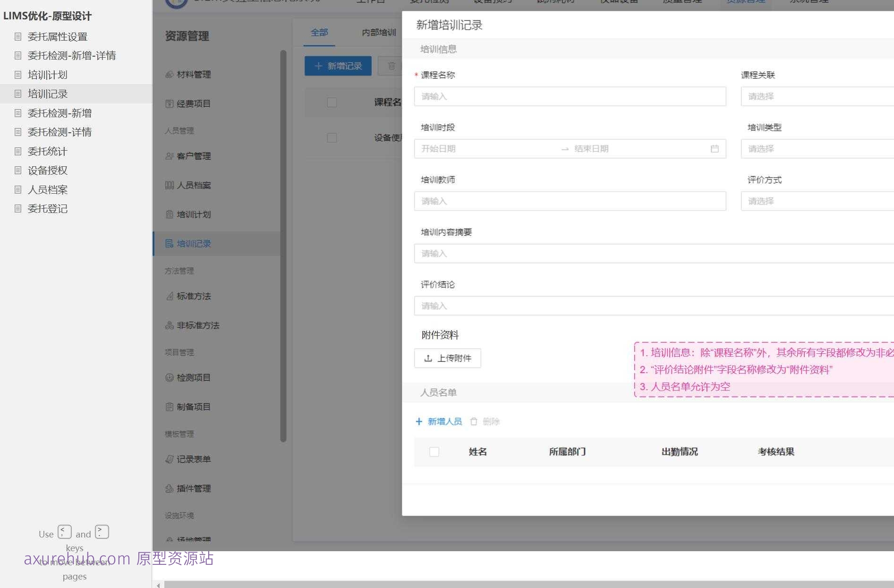Click 客户管理 menu icon
The image size is (894, 588).
coord(169,156)
